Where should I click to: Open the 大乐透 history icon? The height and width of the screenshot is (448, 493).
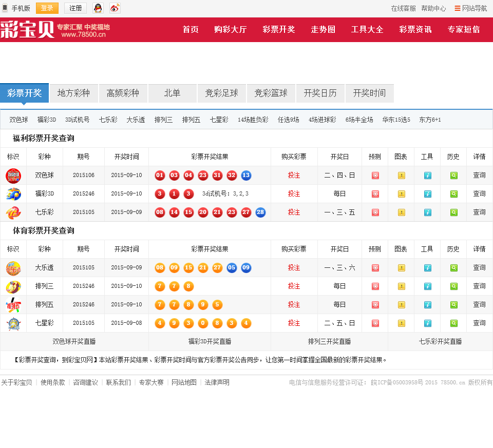coord(453,268)
